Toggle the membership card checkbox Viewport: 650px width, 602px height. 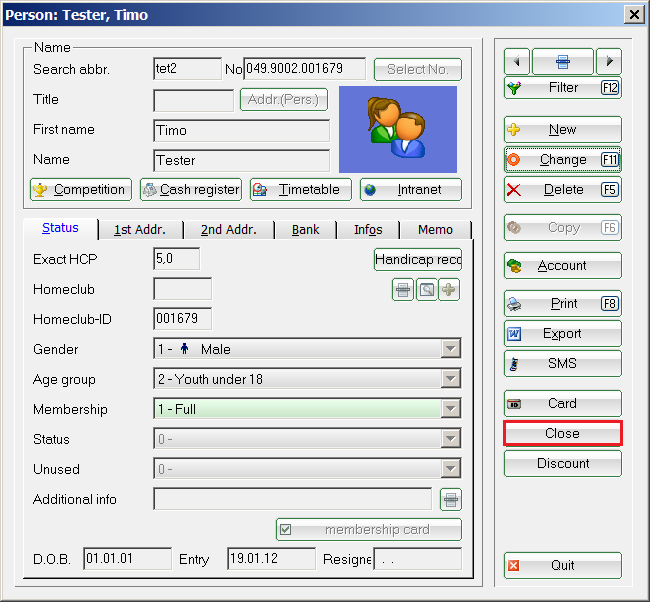click(286, 529)
